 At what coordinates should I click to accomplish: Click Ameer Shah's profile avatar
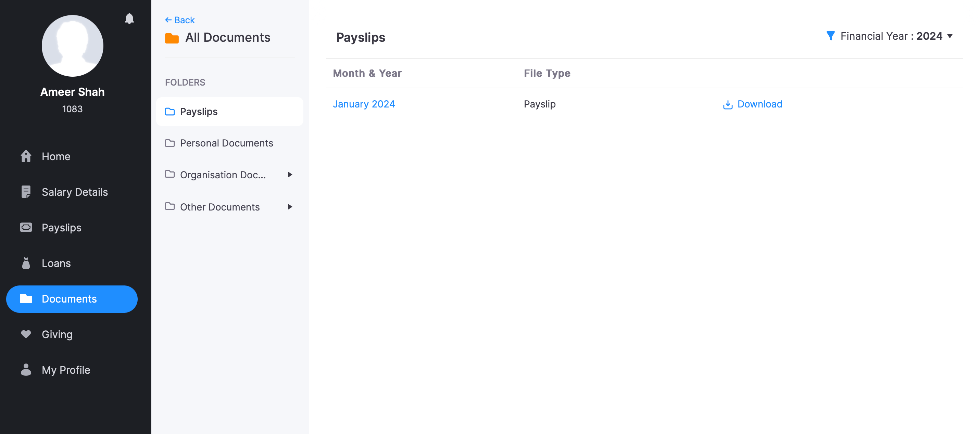72,46
